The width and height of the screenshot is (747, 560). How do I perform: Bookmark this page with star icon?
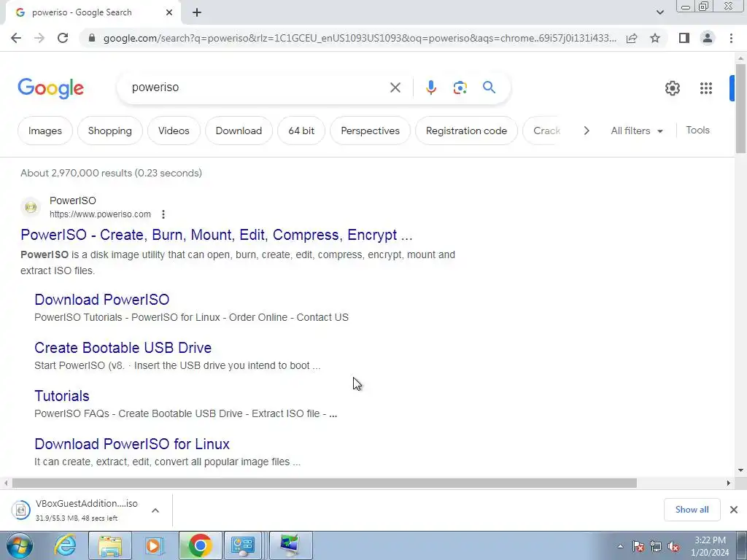pos(655,38)
